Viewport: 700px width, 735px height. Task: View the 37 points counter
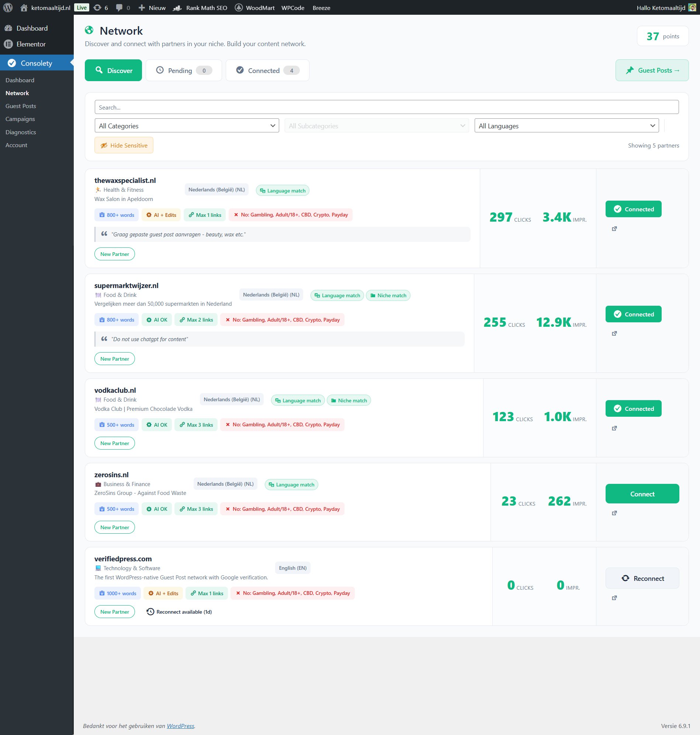663,36
